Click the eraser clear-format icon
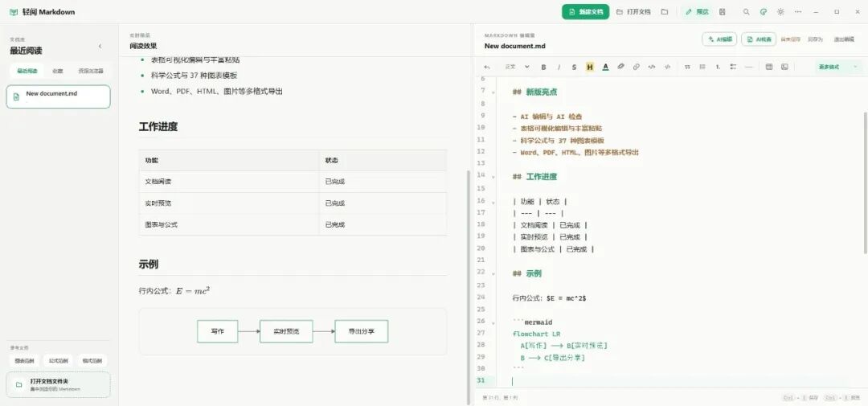 [620, 67]
